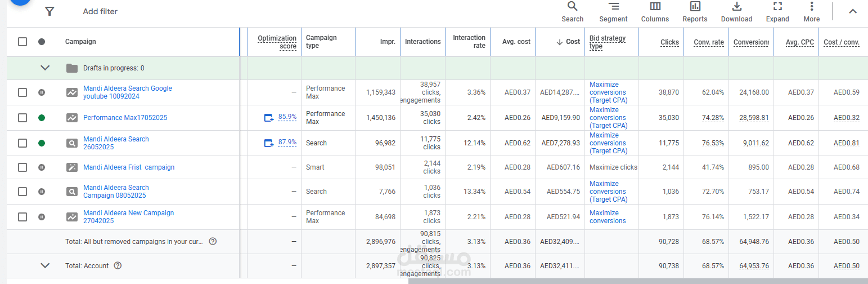The width and height of the screenshot is (868, 284).
Task: Click the Add filter field
Action: 100,11
